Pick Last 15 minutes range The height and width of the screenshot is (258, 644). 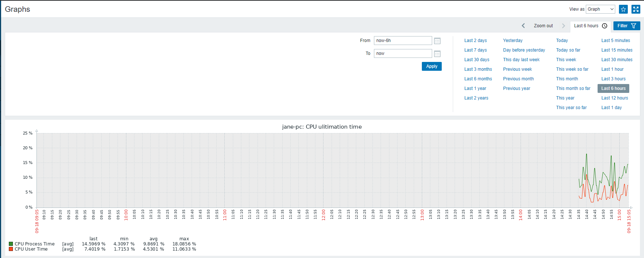(x=617, y=50)
